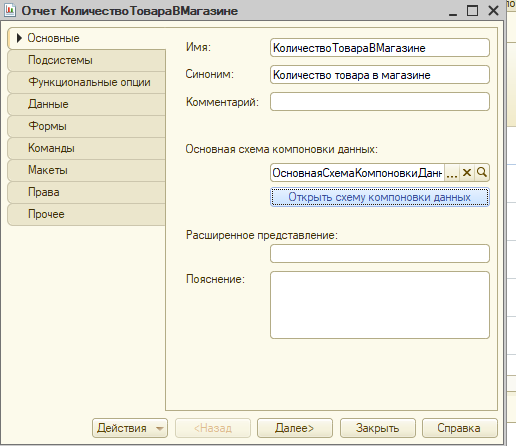Open the Функциональные опции tab
The height and width of the screenshot is (446, 516).
[x=86, y=82]
